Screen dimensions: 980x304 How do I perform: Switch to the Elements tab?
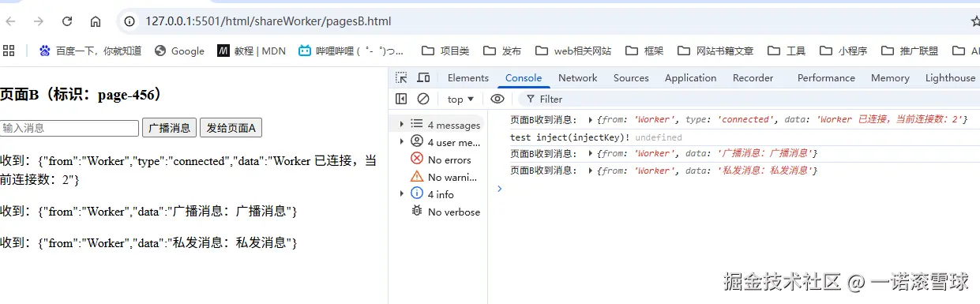coord(468,77)
